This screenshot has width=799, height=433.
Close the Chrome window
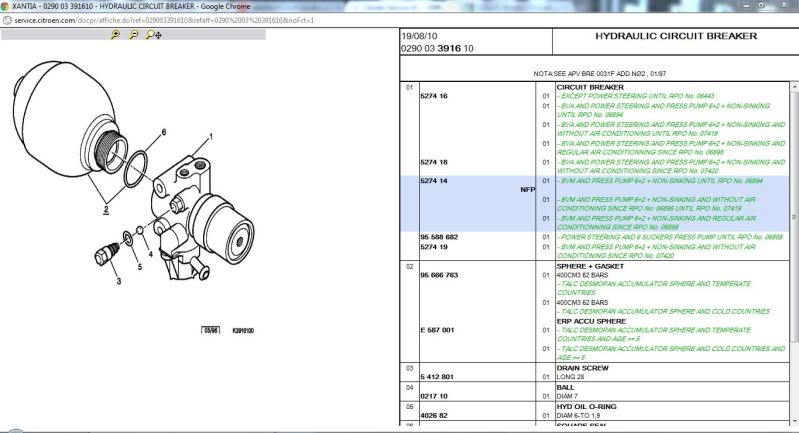pos(784,6)
